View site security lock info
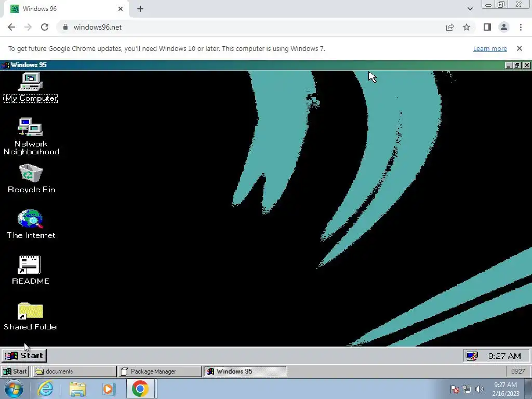This screenshot has width=532, height=399. 65,27
